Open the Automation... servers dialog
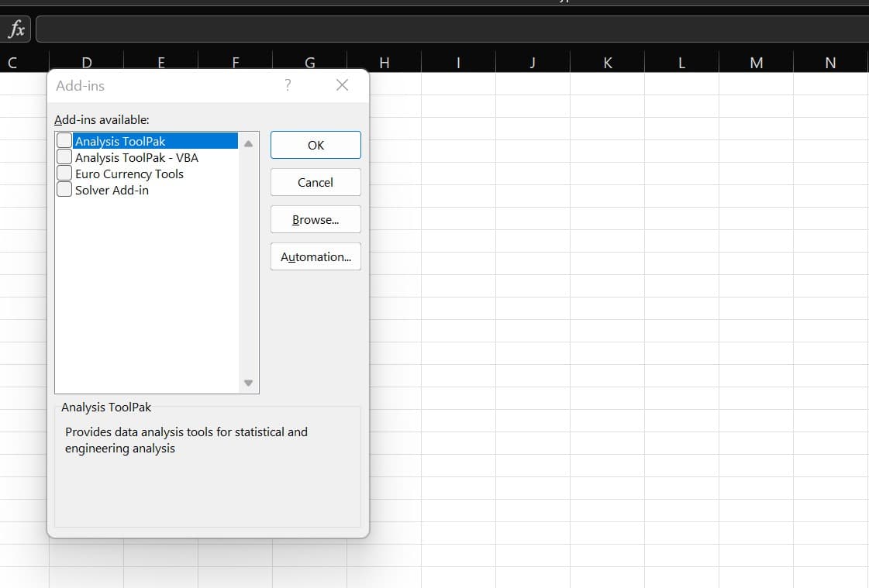The image size is (869, 588). [316, 256]
